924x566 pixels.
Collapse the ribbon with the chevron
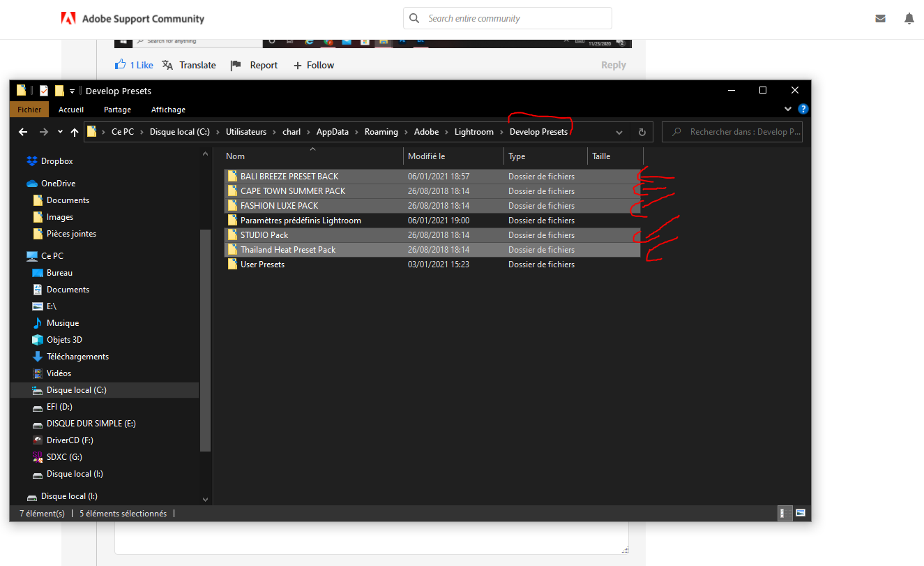click(x=787, y=109)
